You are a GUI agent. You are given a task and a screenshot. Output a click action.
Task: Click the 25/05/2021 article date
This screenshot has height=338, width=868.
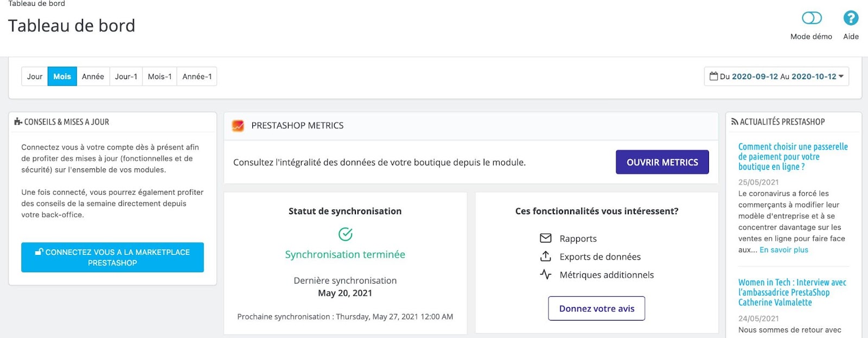pos(758,182)
